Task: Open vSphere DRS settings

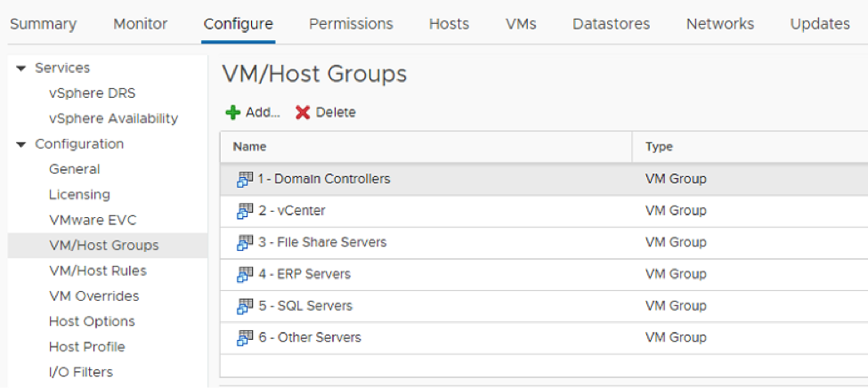Action: click(x=92, y=93)
